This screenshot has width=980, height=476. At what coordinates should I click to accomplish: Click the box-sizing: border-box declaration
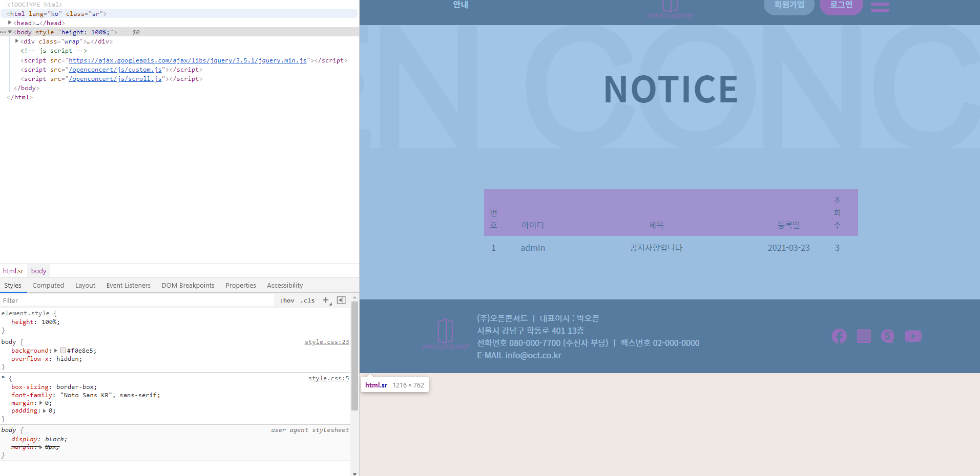[x=54, y=387]
